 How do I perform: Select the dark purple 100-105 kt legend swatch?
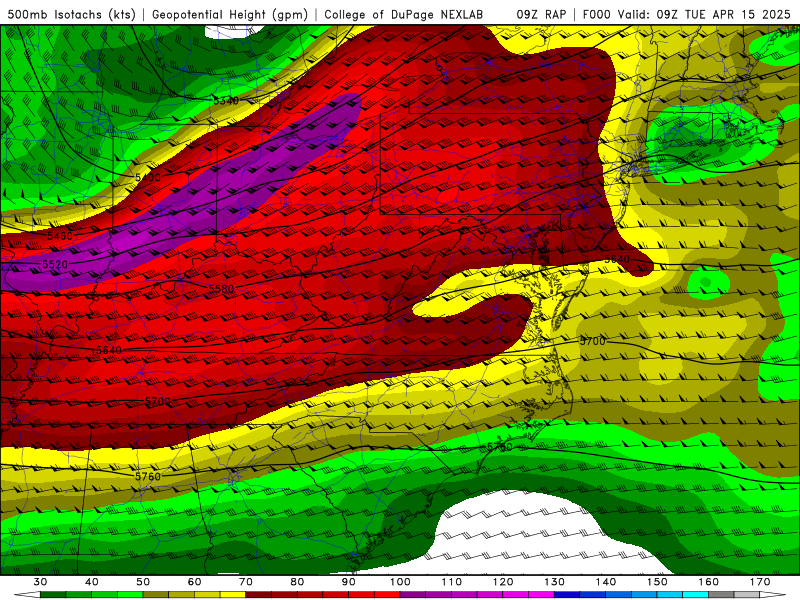pos(413,595)
